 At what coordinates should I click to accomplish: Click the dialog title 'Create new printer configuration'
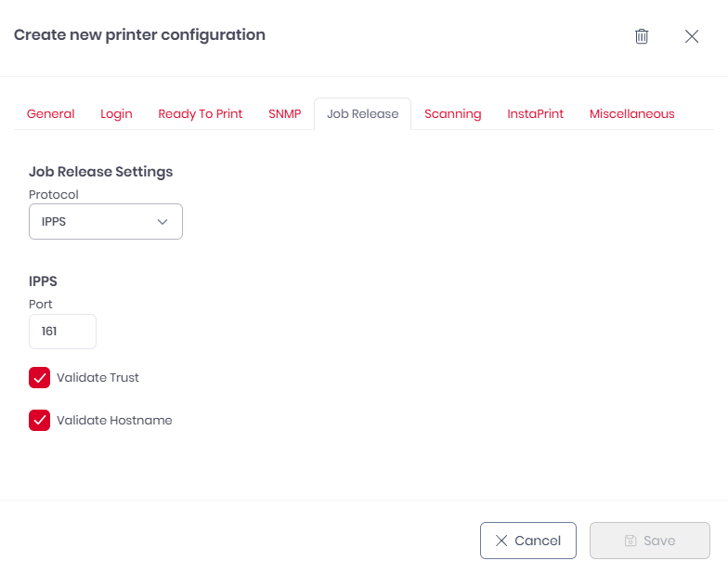(x=139, y=35)
